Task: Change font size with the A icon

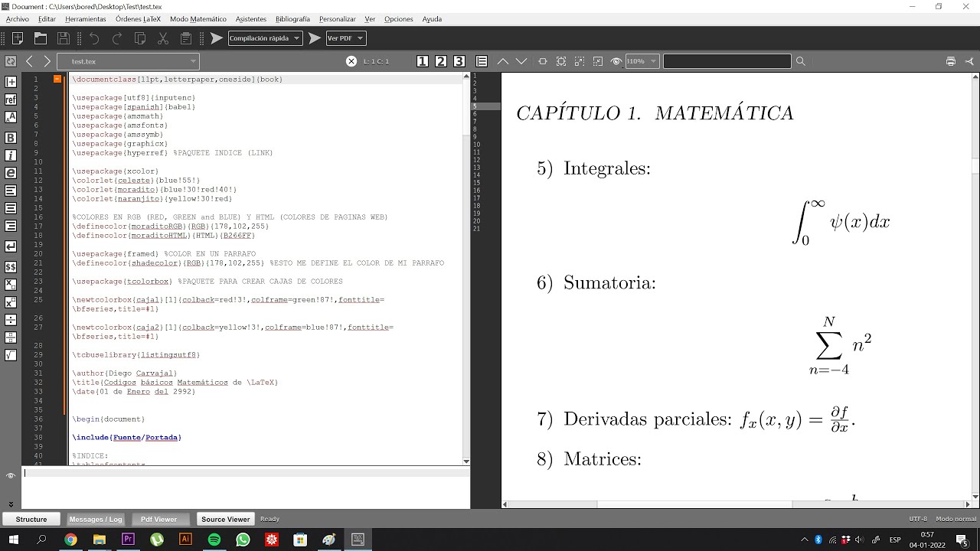Action: click(x=11, y=117)
